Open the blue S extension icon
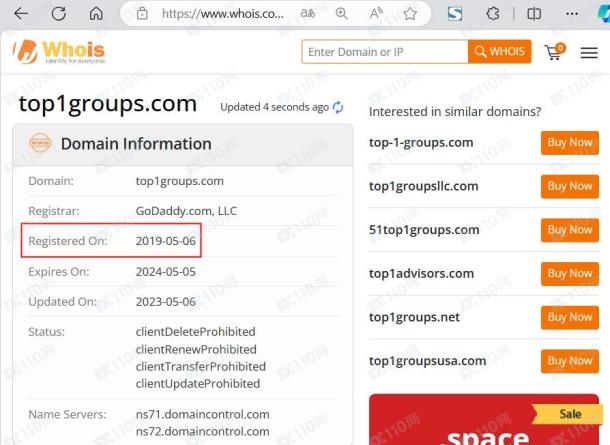The image size is (610, 445). coord(455,14)
